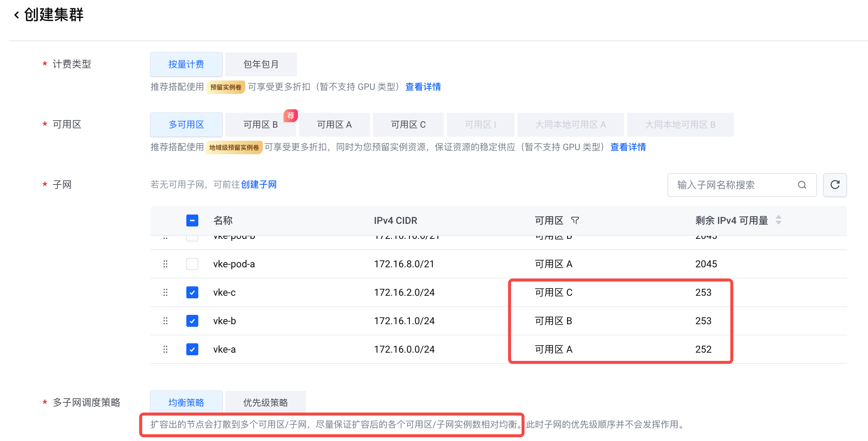Click the 可用区 column filter icon

[575, 220]
